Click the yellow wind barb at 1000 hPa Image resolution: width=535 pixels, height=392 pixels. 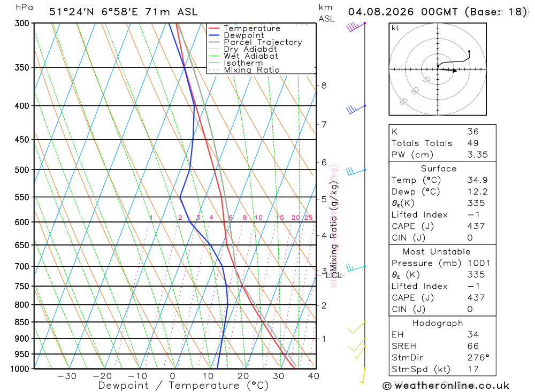click(363, 376)
